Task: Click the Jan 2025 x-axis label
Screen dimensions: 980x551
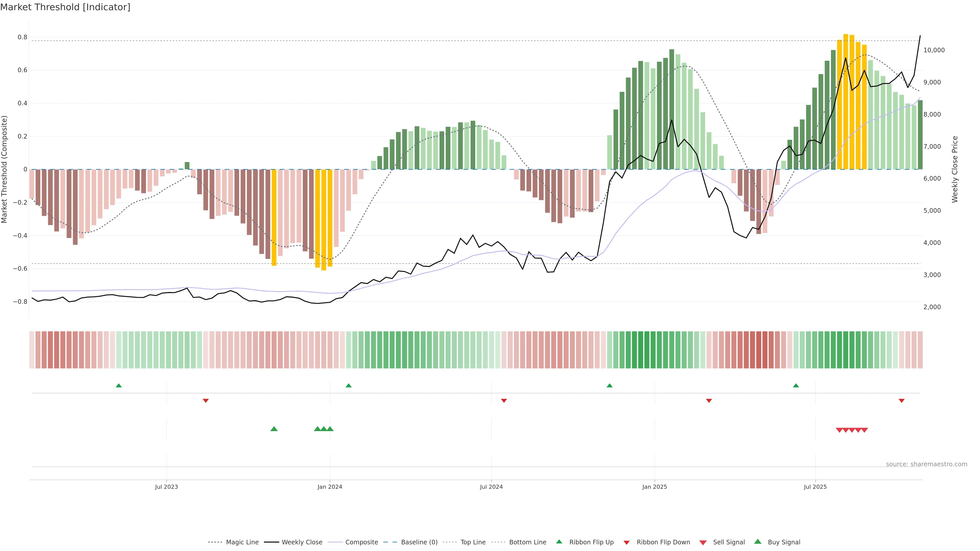Action: (x=654, y=487)
